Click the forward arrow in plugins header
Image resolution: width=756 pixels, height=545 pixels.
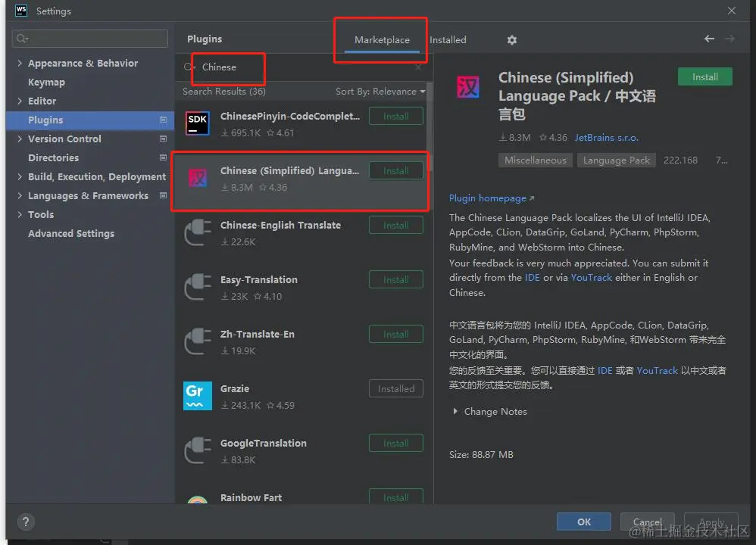(730, 39)
